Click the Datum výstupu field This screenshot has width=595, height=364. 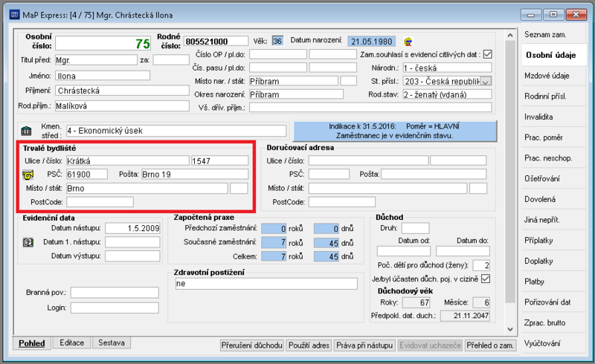point(132,256)
